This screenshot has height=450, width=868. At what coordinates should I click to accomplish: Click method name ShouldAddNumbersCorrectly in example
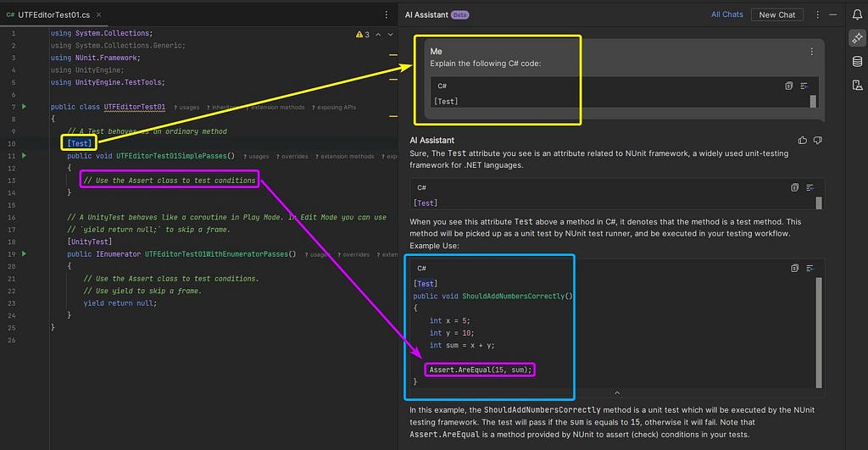point(513,296)
